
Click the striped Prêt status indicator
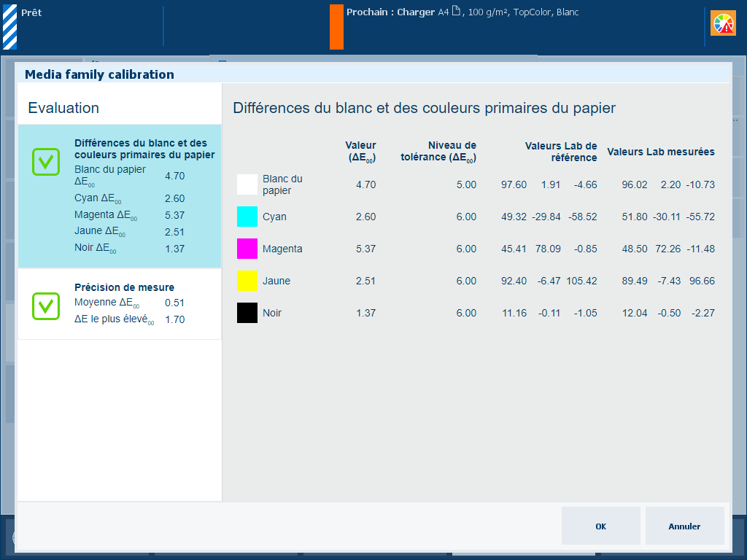pyautogui.click(x=9, y=26)
